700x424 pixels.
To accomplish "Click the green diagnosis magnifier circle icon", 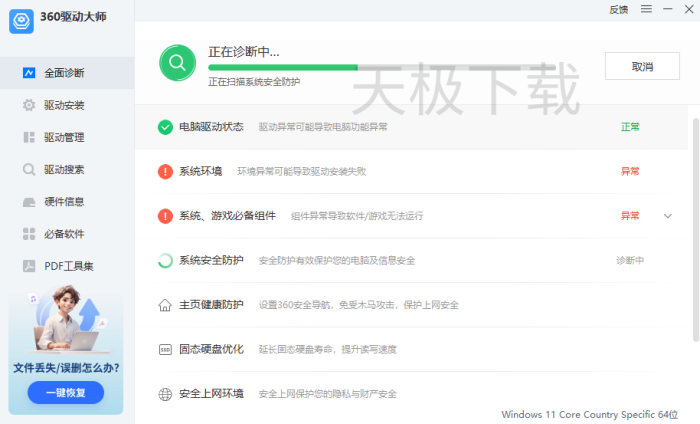I will click(177, 63).
